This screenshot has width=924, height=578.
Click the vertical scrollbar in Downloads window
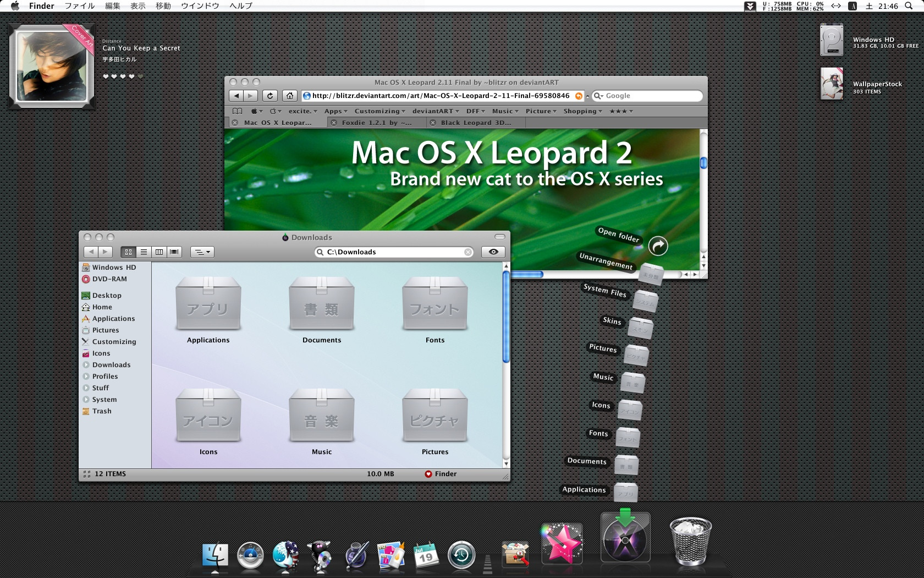[506, 317]
